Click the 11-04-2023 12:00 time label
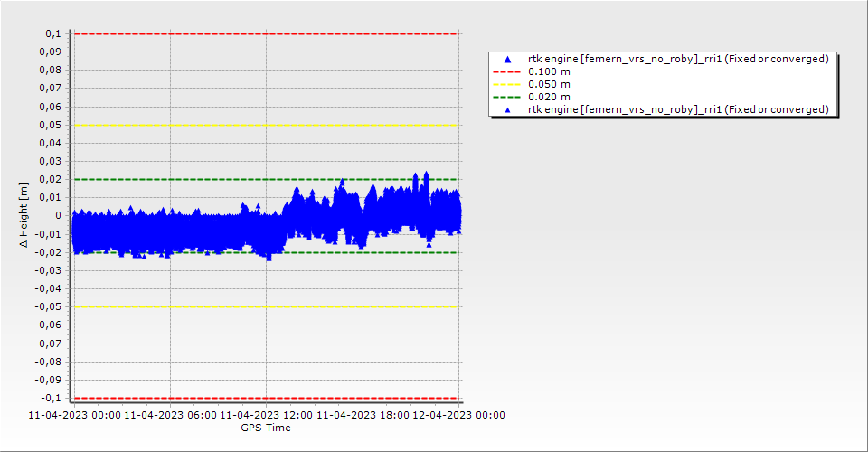The image size is (868, 452). pos(267,415)
